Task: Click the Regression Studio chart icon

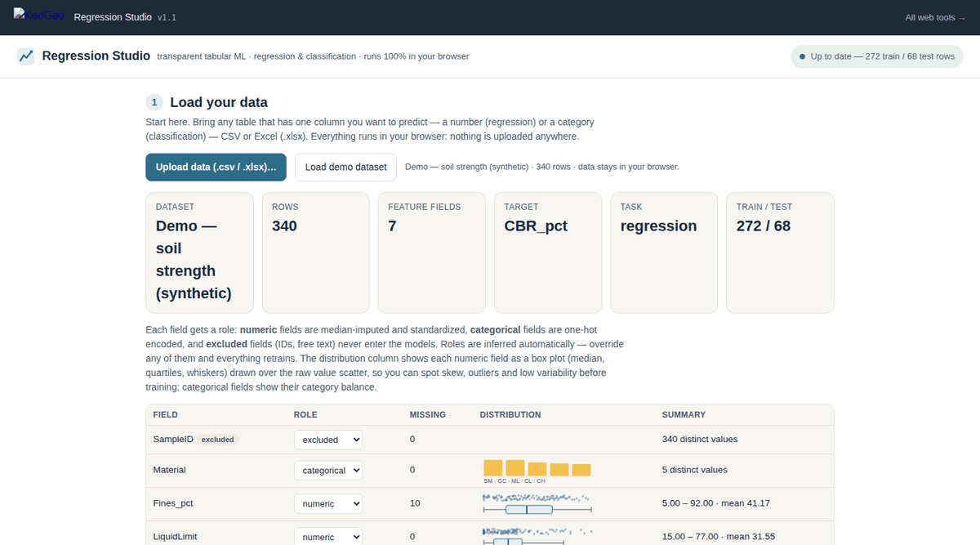Action: [x=26, y=56]
